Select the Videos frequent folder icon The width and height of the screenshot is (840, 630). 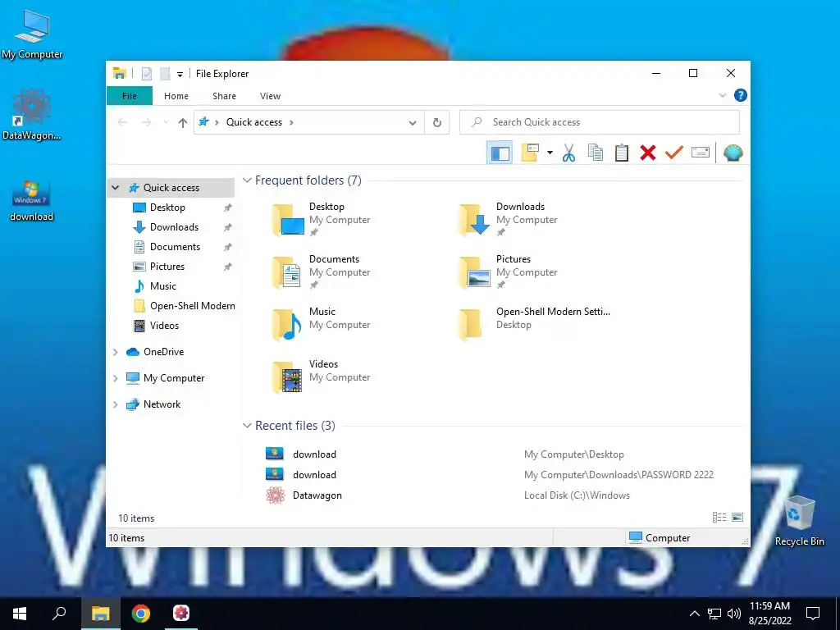[x=288, y=377]
